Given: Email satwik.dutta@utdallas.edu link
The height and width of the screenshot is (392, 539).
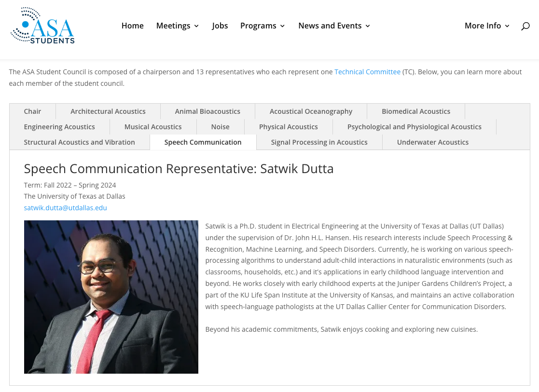Looking at the screenshot, I should coord(65,208).
